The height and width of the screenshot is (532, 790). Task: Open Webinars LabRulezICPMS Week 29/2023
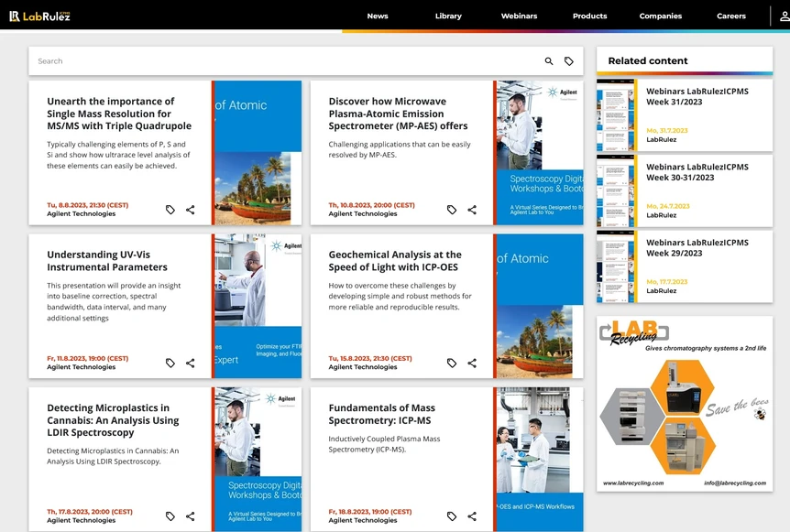(697, 247)
